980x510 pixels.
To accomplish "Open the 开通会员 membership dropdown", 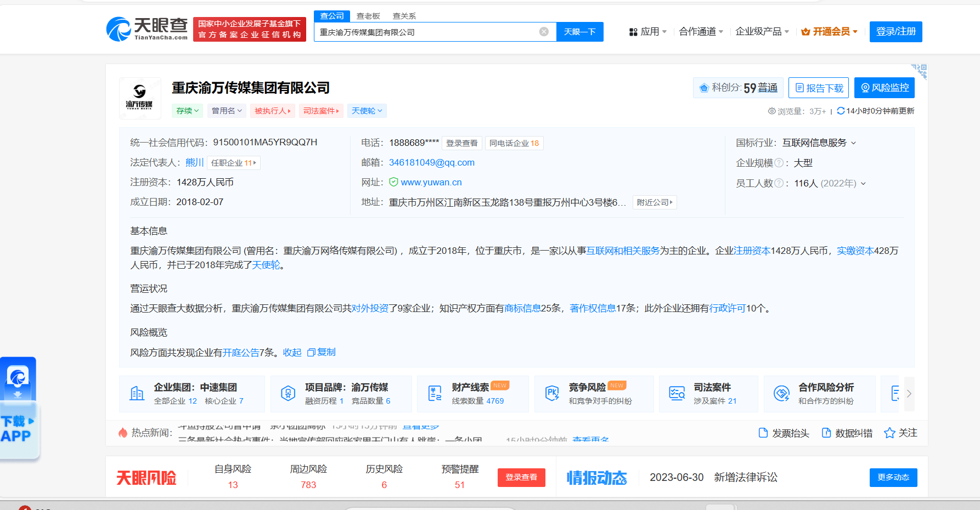I will click(x=830, y=32).
